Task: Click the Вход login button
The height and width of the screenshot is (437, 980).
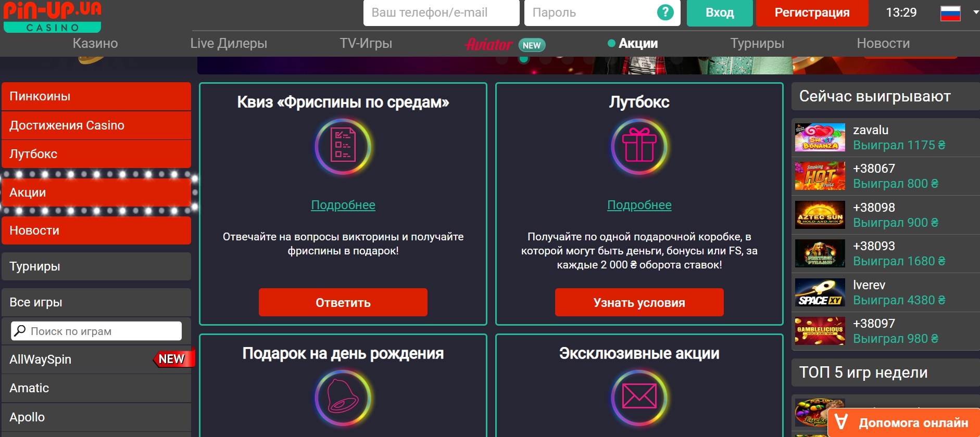Action: pos(720,12)
